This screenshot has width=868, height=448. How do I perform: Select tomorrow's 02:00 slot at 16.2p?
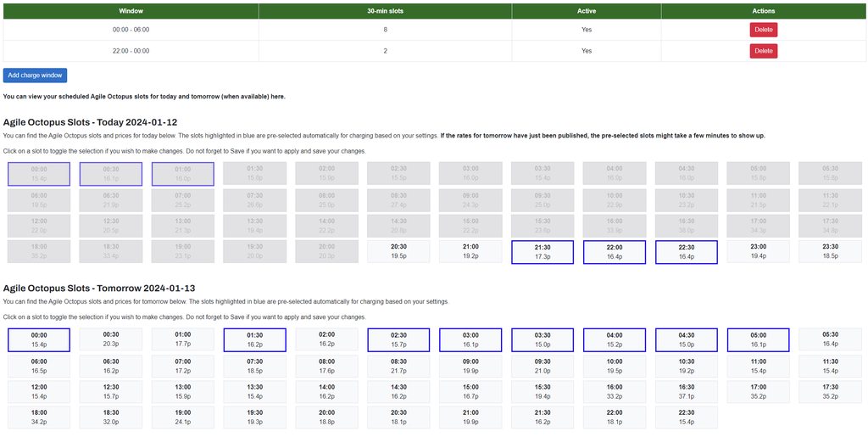tap(326, 339)
